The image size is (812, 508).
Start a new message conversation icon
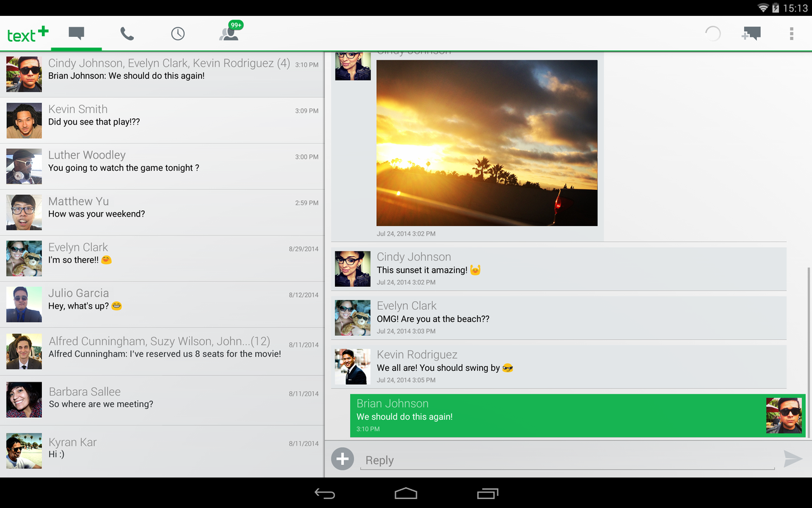[x=751, y=34]
